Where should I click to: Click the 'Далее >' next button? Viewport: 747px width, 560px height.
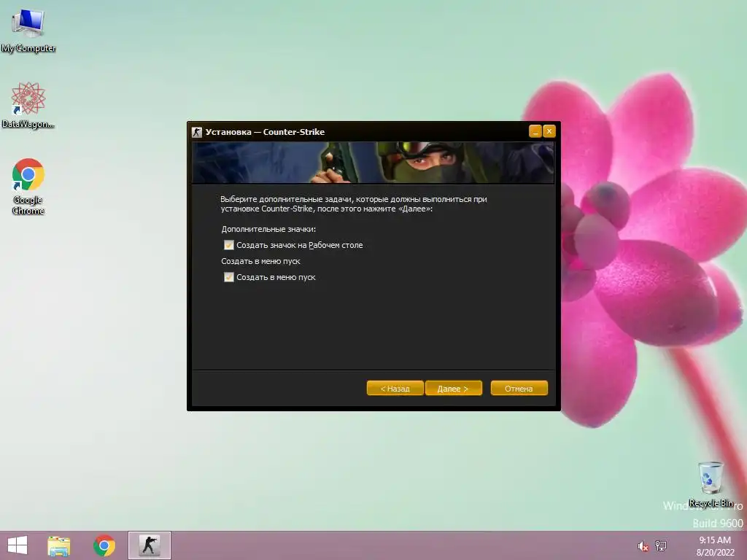[453, 388]
